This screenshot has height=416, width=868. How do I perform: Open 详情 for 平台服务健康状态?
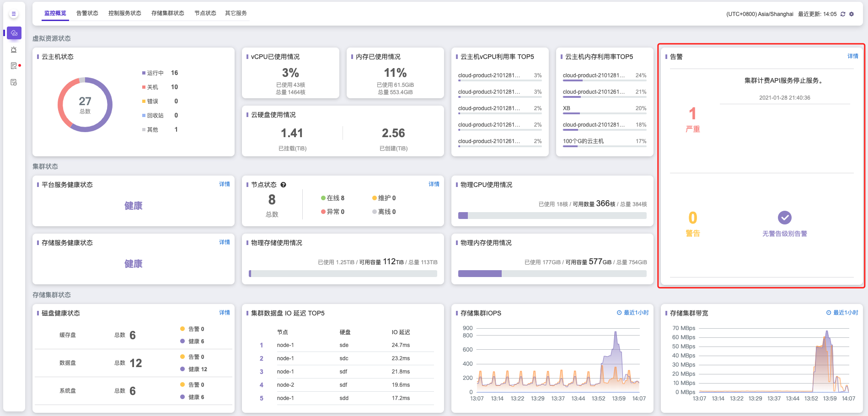[224, 184]
